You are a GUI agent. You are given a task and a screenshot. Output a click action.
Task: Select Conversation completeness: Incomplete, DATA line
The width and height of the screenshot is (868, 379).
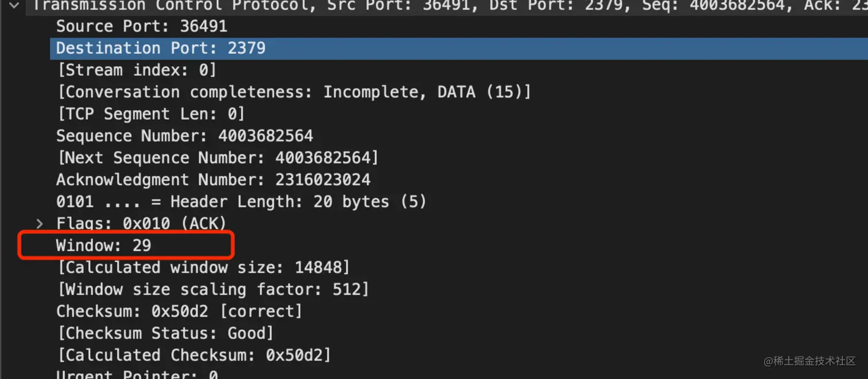pos(294,92)
